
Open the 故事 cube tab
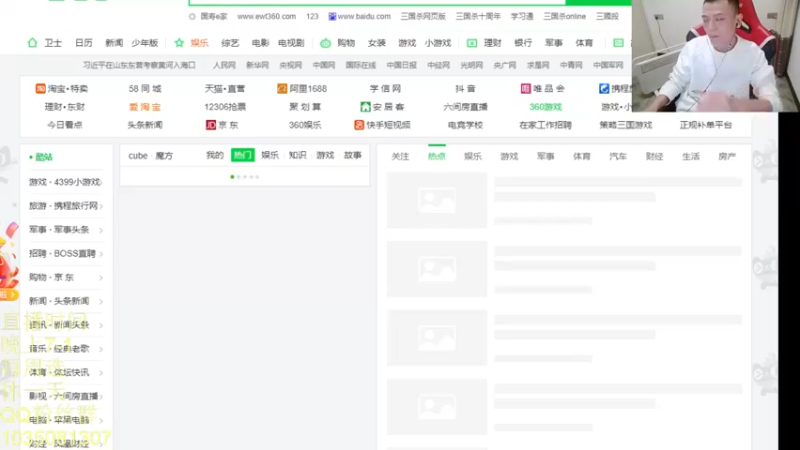[x=353, y=155]
